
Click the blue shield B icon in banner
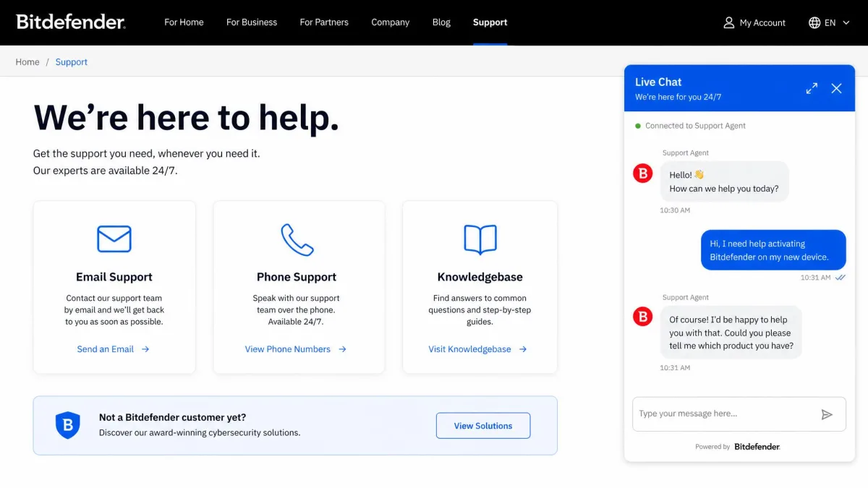tap(68, 425)
